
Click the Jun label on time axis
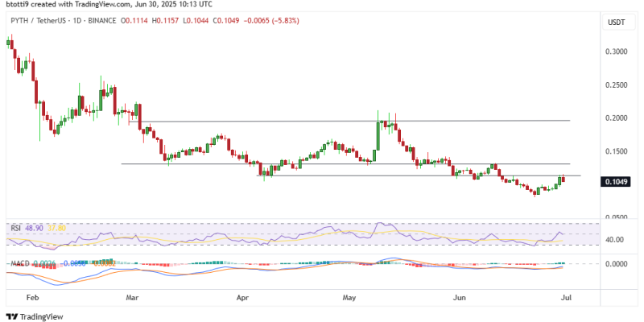point(458,296)
